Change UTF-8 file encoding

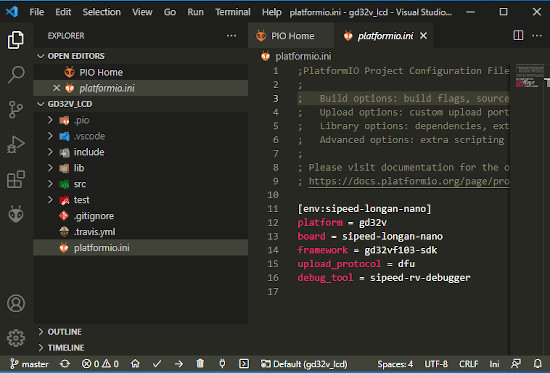click(436, 364)
